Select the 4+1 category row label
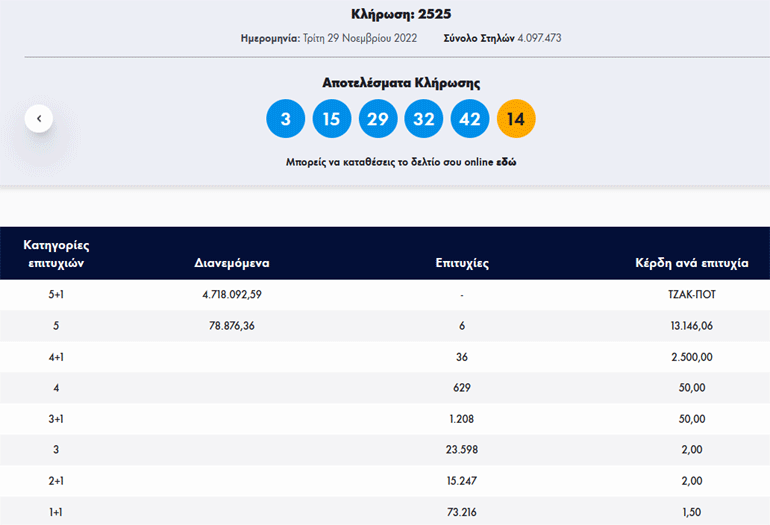The image size is (770, 525). pyautogui.click(x=58, y=357)
